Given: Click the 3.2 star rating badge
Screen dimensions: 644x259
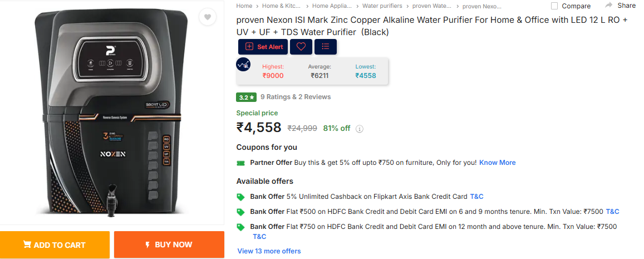Looking at the screenshot, I should click(247, 97).
